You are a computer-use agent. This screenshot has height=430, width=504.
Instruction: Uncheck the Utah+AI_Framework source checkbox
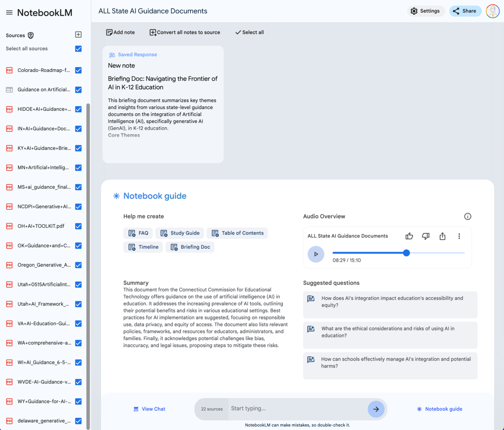tap(78, 304)
